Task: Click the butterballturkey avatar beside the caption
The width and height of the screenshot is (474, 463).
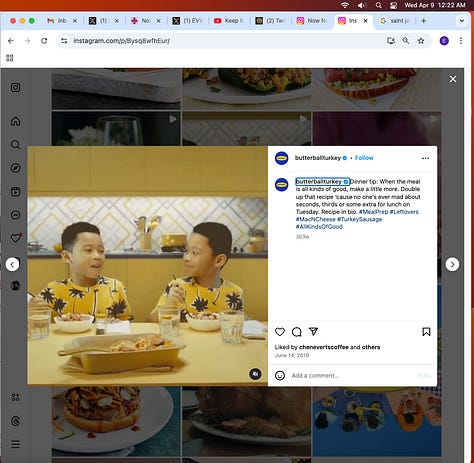Action: [x=281, y=185]
